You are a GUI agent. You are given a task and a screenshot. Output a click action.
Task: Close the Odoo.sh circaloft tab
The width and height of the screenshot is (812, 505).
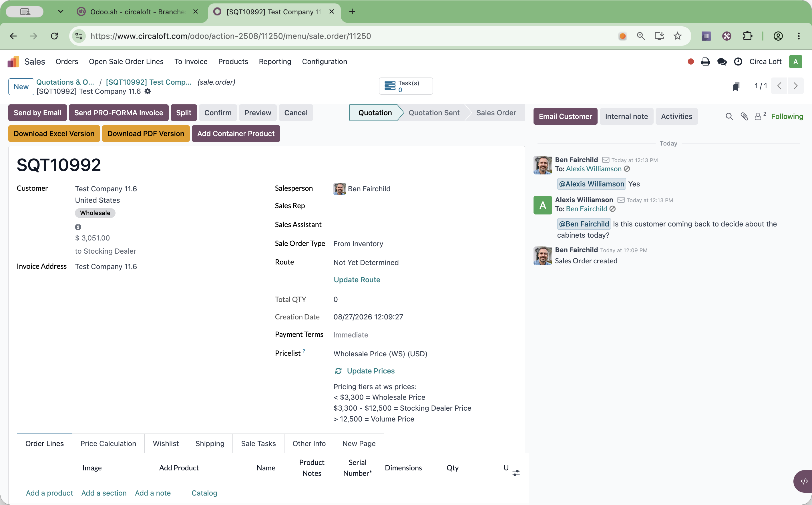(x=196, y=12)
